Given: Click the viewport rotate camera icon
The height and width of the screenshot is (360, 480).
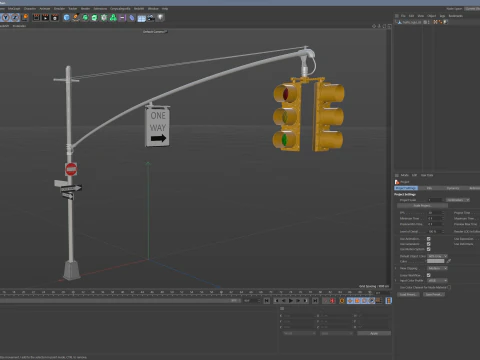Looking at the screenshot, I should (384, 26).
